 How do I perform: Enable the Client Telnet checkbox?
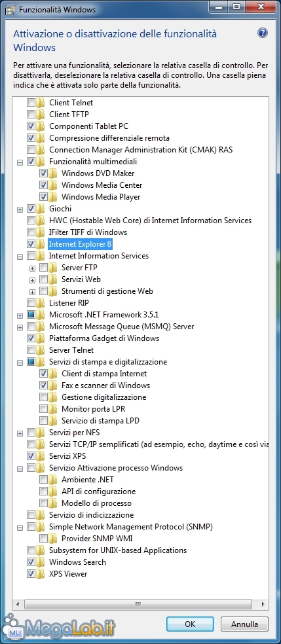point(31,103)
